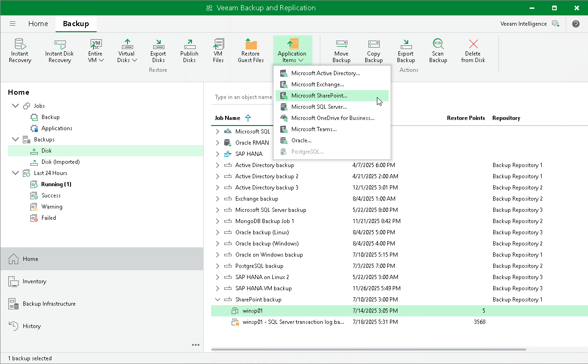
Task: Open the Veeam Intelligence assistant
Action: tap(529, 24)
